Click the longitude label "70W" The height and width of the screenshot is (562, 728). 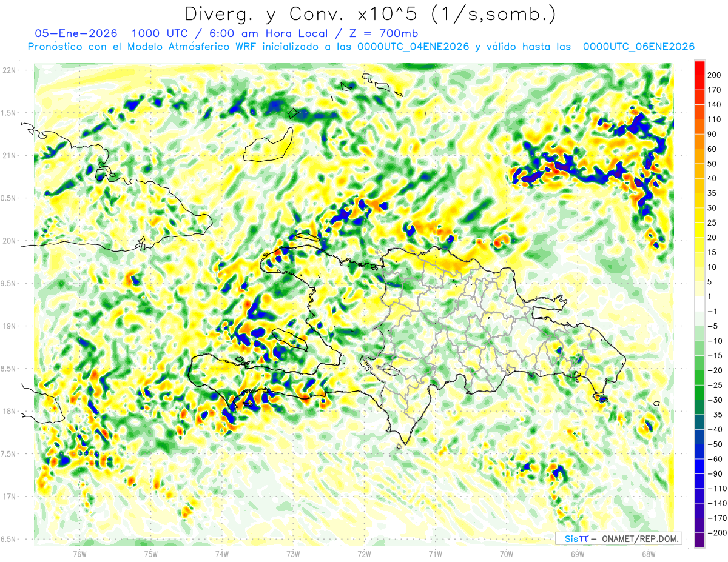[x=507, y=554]
